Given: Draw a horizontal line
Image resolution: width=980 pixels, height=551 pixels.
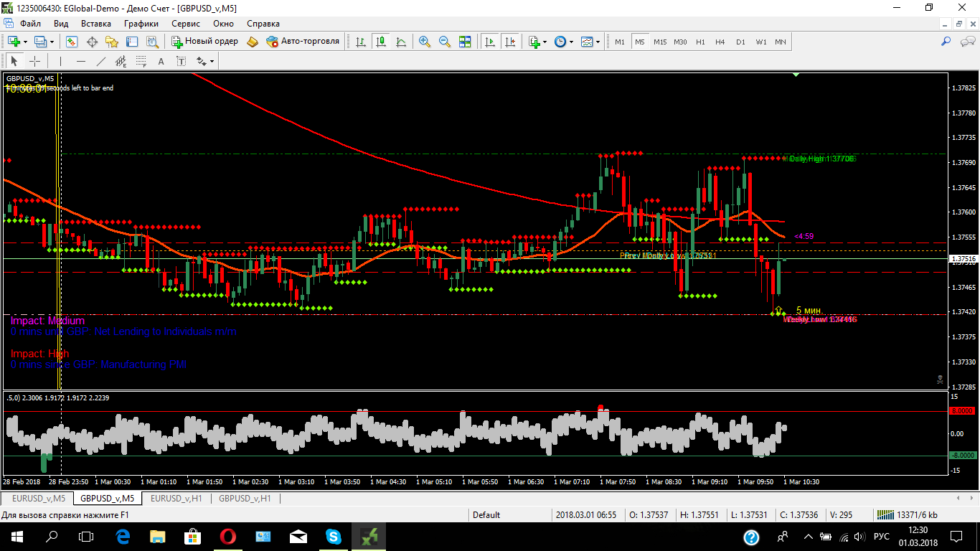Looking at the screenshot, I should click(80, 61).
